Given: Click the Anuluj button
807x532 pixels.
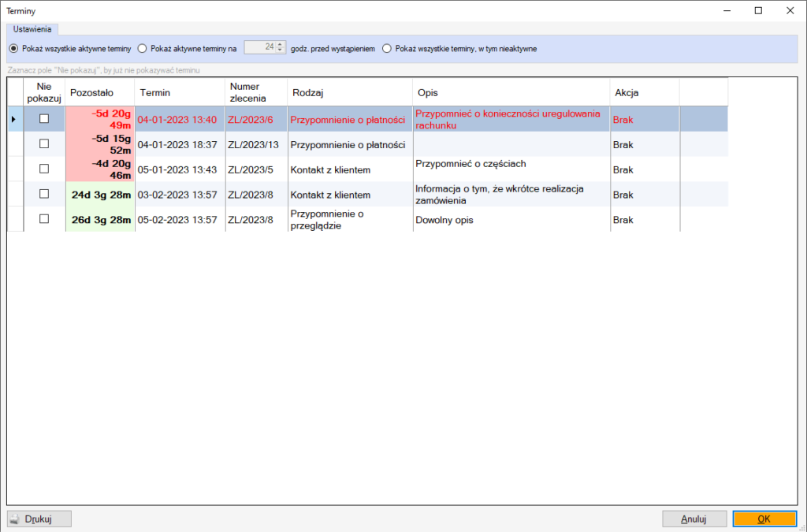Looking at the screenshot, I should click(694, 519).
